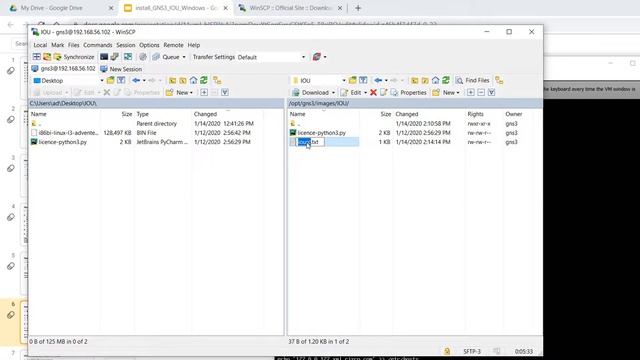This screenshot has height=360, width=640.
Task: Go back in remote panel with blue arrow
Action: pyautogui.click(x=378, y=80)
